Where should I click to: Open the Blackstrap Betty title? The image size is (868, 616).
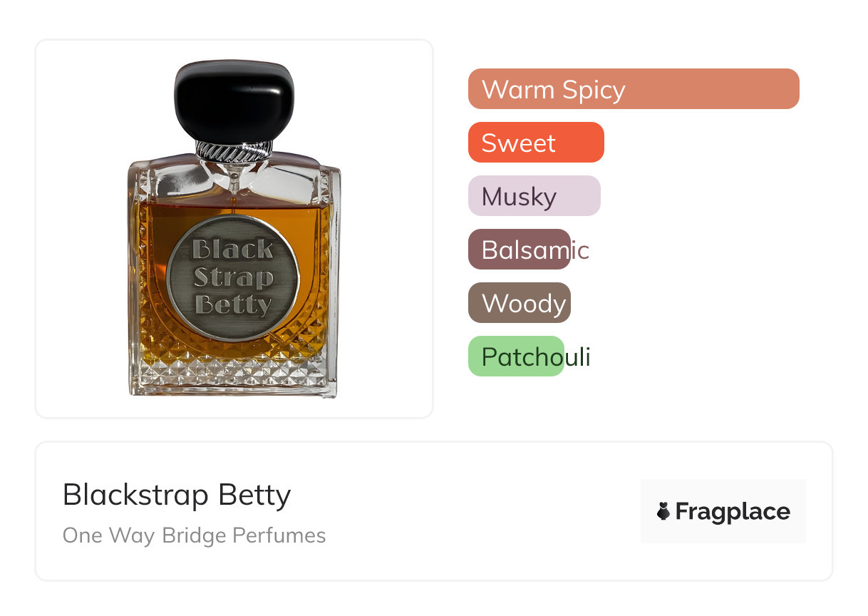(177, 494)
